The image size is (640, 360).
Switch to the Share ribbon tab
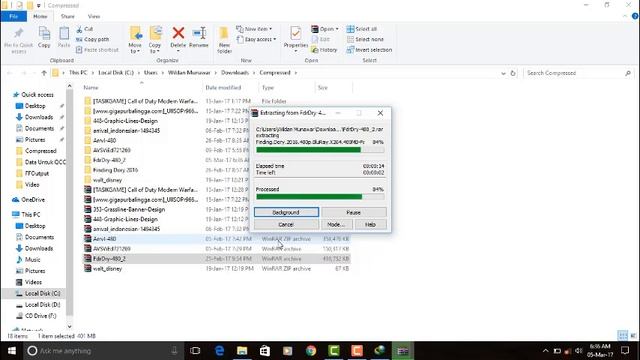67,16
